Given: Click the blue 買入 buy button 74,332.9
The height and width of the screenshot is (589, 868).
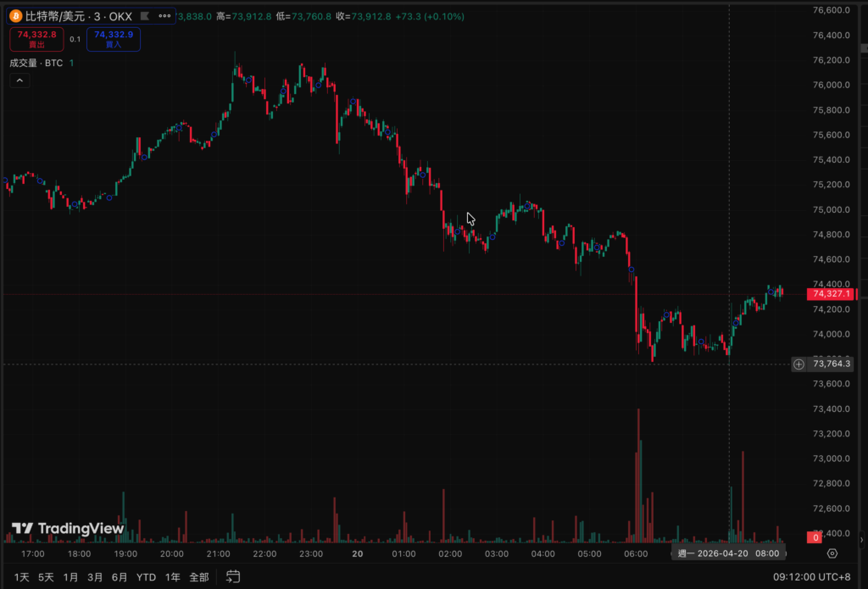Looking at the screenshot, I should point(114,39).
